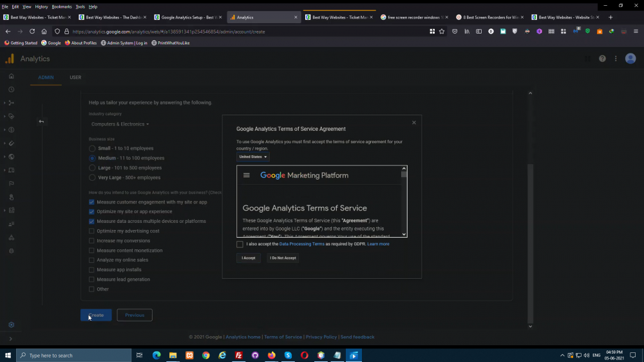Open the user account avatar
Image resolution: width=644 pixels, height=362 pixels.
pos(630,59)
